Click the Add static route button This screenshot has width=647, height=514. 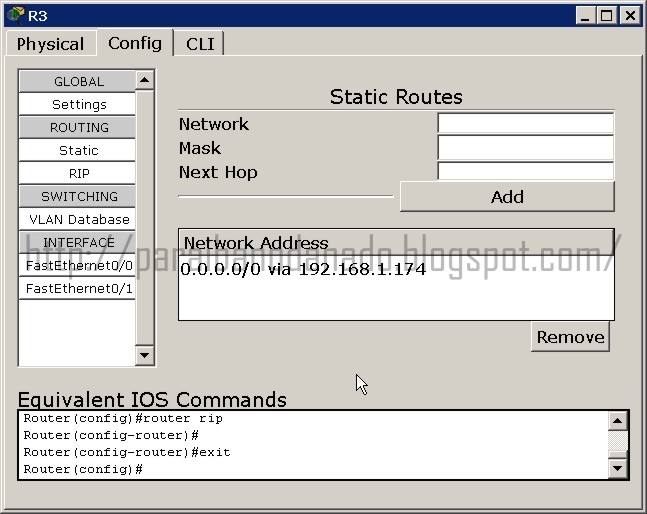coord(507,197)
